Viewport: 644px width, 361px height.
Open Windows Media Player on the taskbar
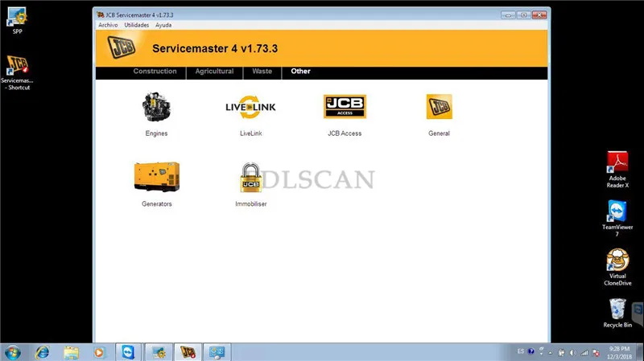[x=98, y=352]
